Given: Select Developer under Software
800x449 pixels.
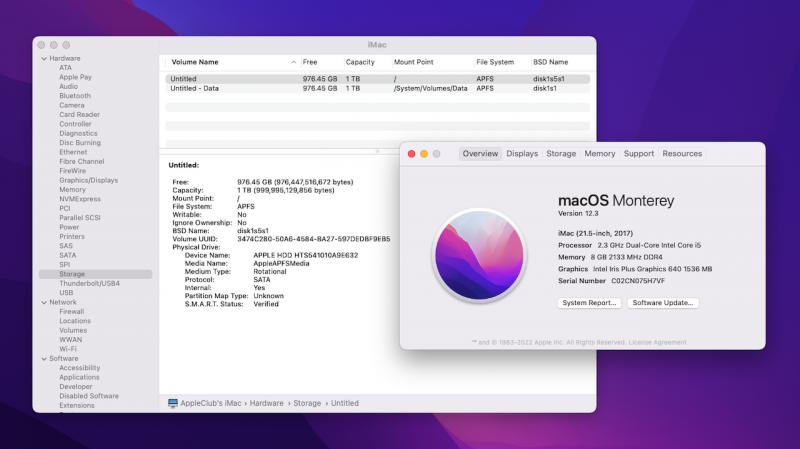Looking at the screenshot, I should tap(76, 387).
